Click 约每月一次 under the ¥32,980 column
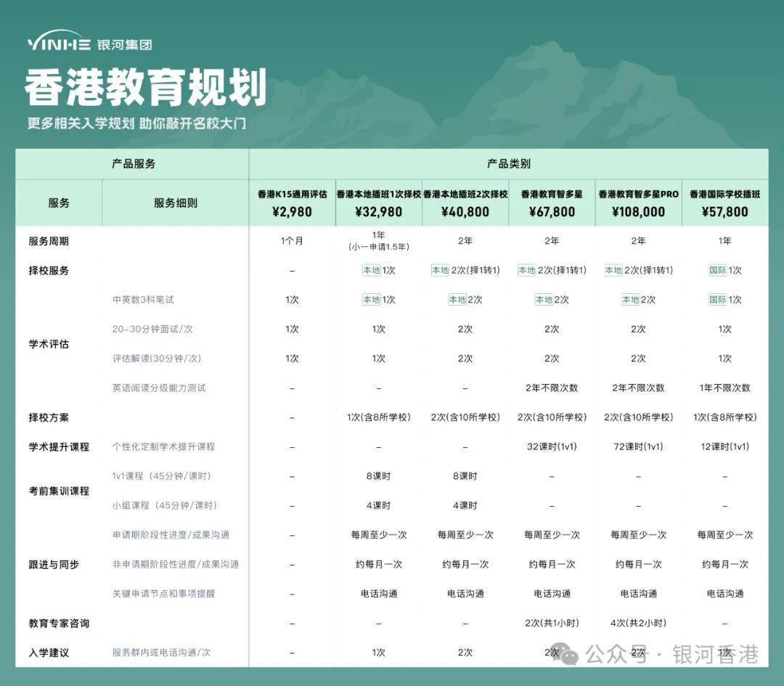The height and width of the screenshot is (686, 784). click(378, 565)
